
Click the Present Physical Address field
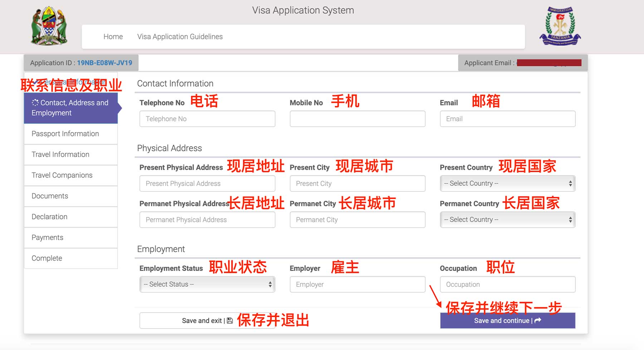[207, 184]
